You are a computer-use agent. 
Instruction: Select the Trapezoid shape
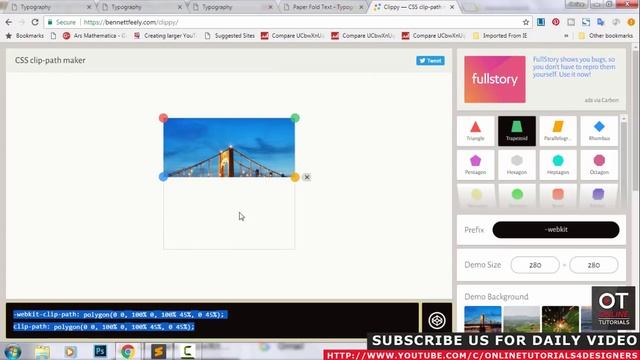(x=517, y=131)
